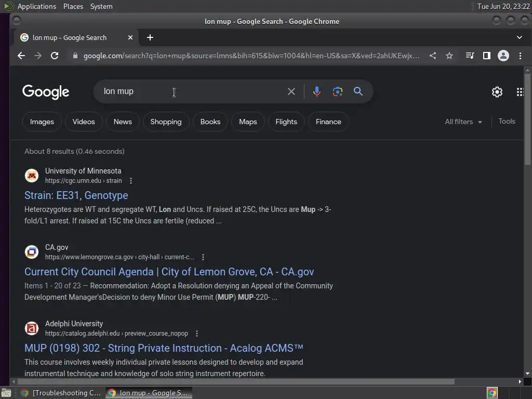The height and width of the screenshot is (399, 532).
Task: Open the Applications menu
Action: coord(37,6)
